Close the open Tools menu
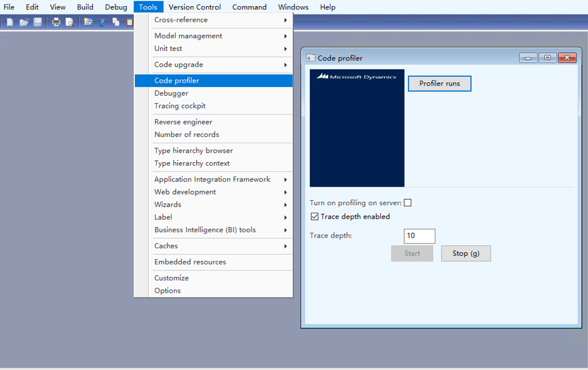This screenshot has height=370, width=588. tap(148, 7)
